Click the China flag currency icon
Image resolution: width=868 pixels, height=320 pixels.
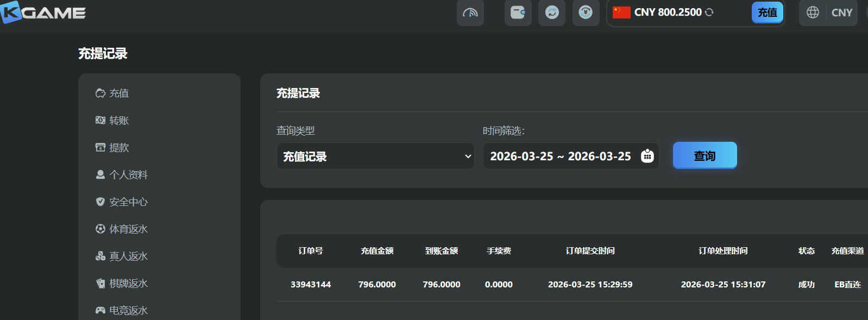click(x=621, y=12)
